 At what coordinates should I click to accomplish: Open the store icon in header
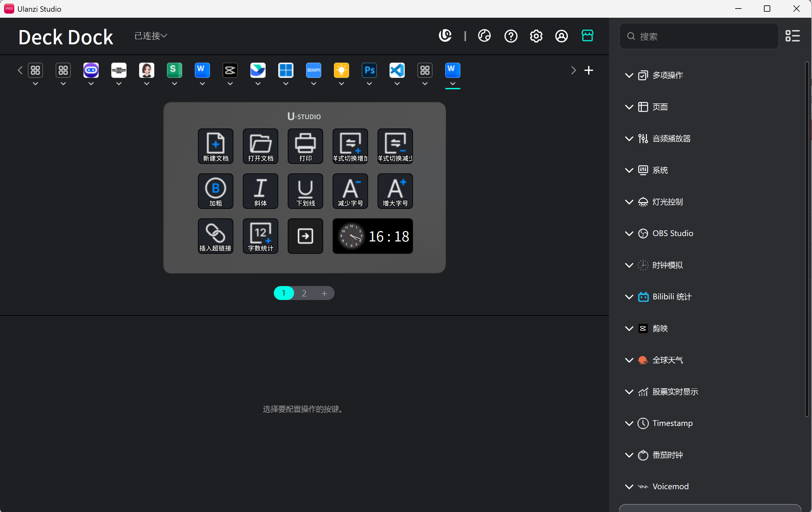point(587,36)
